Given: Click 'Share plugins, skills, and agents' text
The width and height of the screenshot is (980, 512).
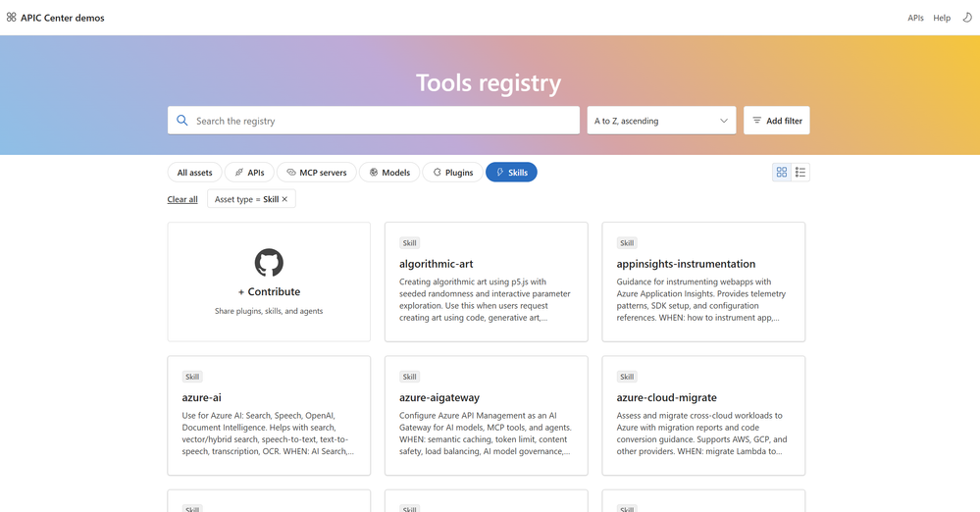Looking at the screenshot, I should (269, 311).
